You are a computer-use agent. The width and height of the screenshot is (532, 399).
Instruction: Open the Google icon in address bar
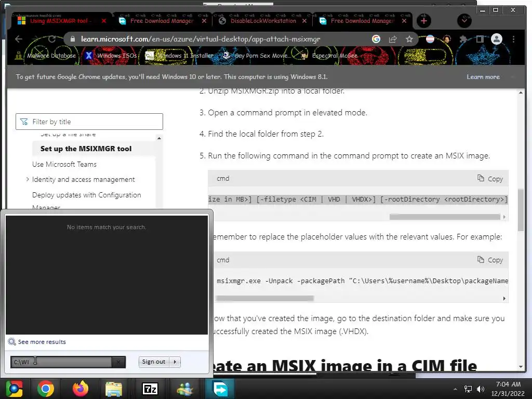(376, 39)
